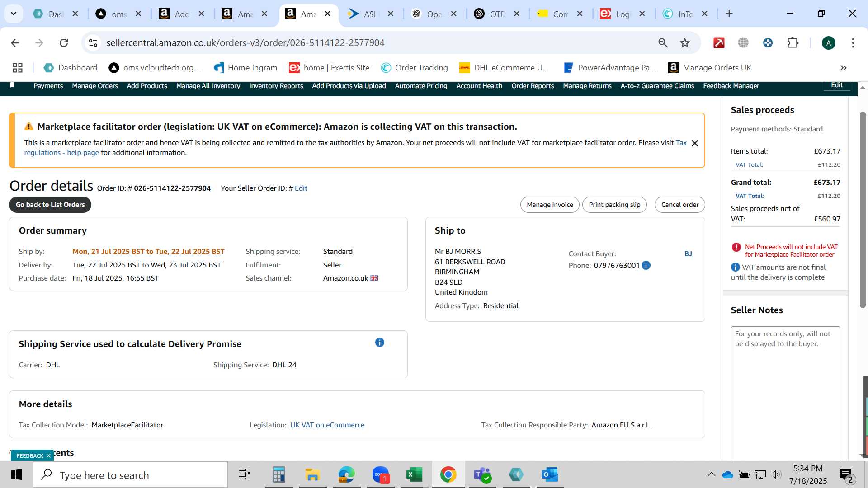Switch to the InTo browser tab

[x=679, y=14]
